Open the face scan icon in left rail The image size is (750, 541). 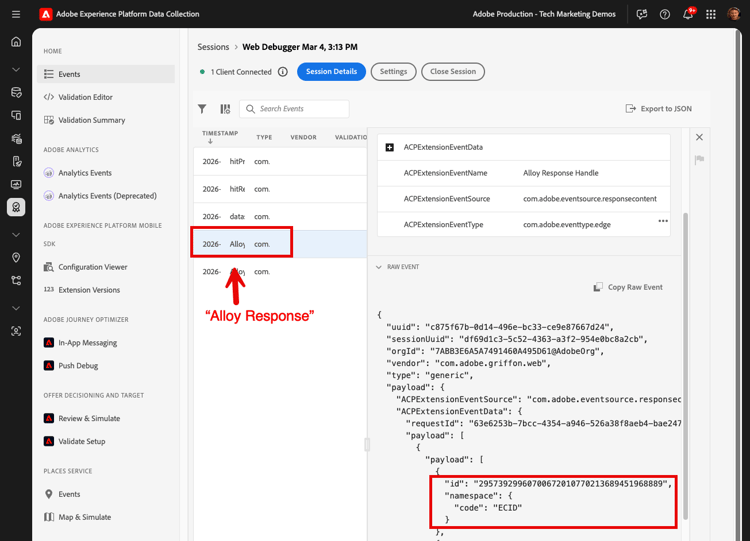(16, 331)
